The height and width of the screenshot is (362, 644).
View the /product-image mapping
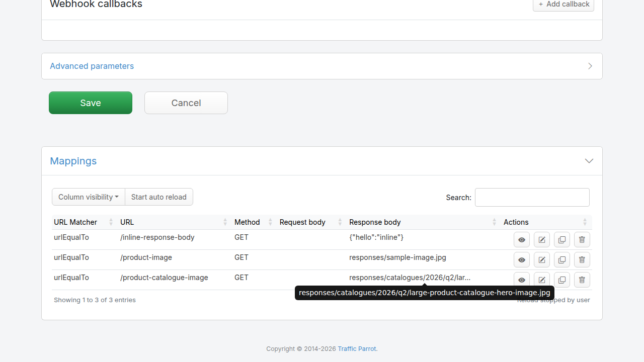pyautogui.click(x=522, y=260)
